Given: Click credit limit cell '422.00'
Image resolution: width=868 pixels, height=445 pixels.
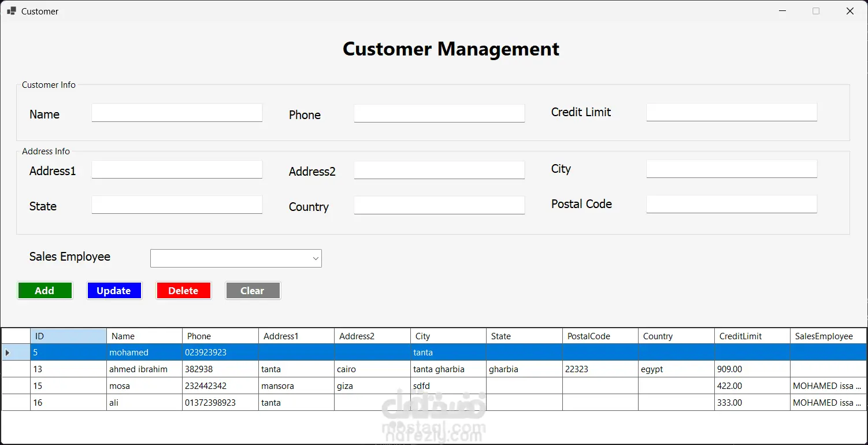Looking at the screenshot, I should click(x=752, y=386).
